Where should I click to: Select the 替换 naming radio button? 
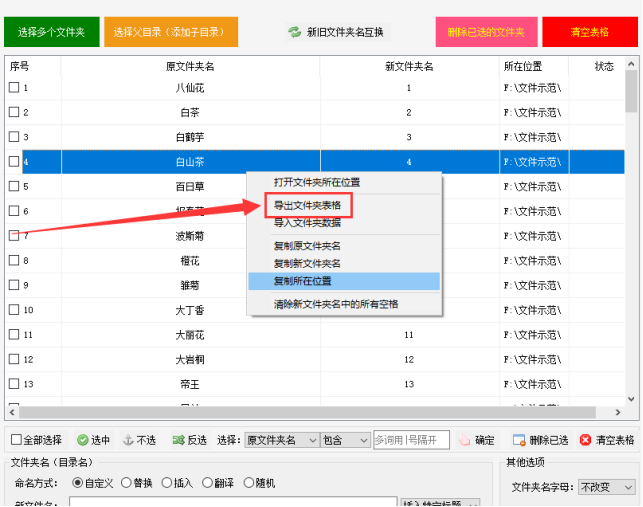[126, 483]
